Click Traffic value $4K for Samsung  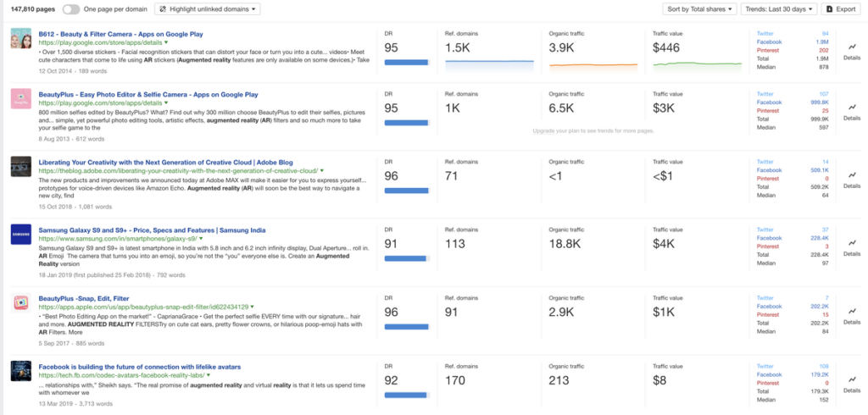(x=664, y=244)
